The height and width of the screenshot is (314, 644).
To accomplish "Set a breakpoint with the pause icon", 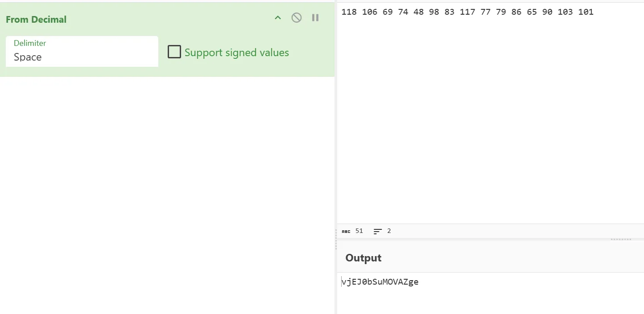I will (x=315, y=18).
